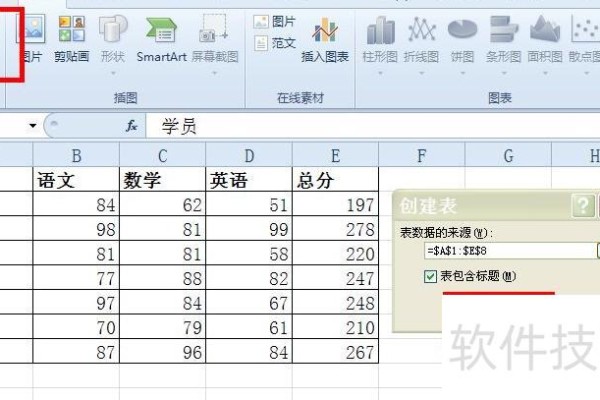This screenshot has width=600, height=400.
Task: Select column C header
Action: 163,155
